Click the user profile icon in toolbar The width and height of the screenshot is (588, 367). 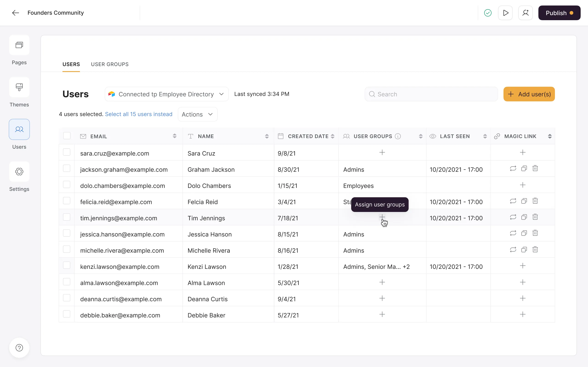[x=525, y=13]
